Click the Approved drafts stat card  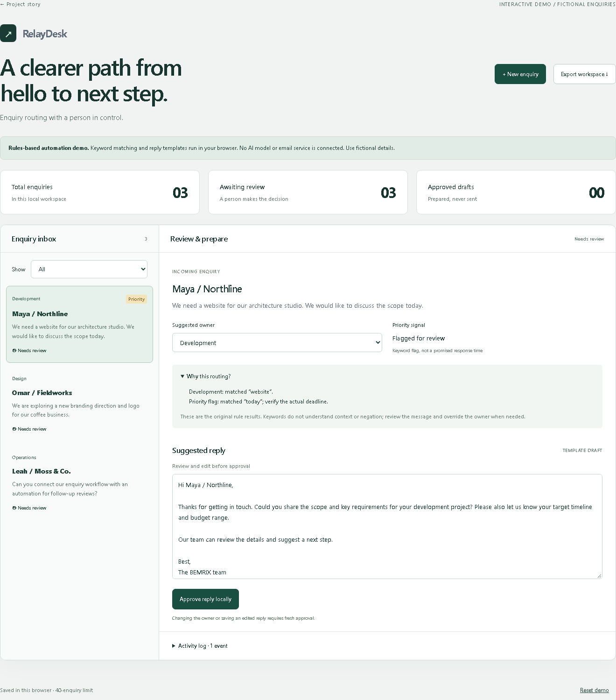click(516, 192)
